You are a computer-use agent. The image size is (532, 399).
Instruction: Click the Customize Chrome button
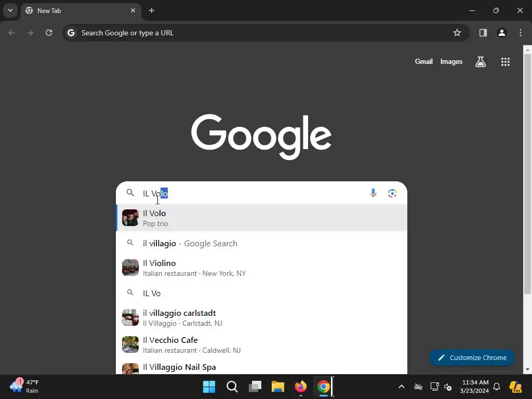pyautogui.click(x=472, y=357)
